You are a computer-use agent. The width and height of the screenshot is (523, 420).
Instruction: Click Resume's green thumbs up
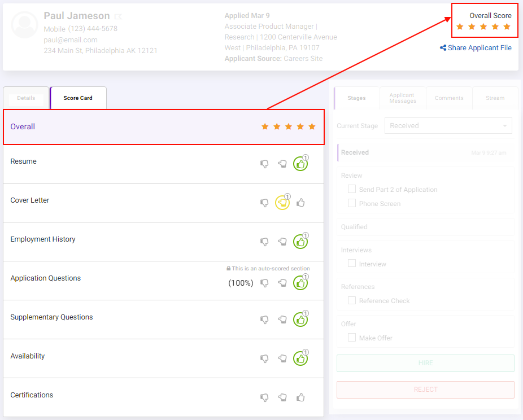[x=300, y=164]
